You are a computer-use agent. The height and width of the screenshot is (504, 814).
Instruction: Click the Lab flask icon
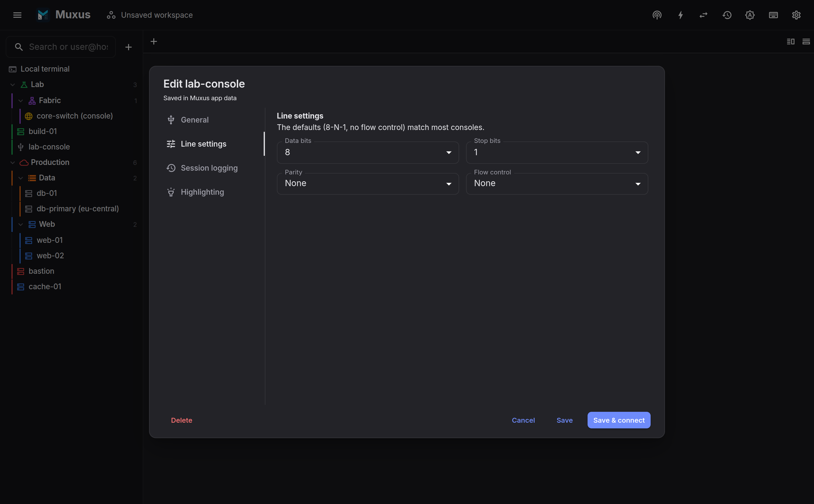coord(24,85)
